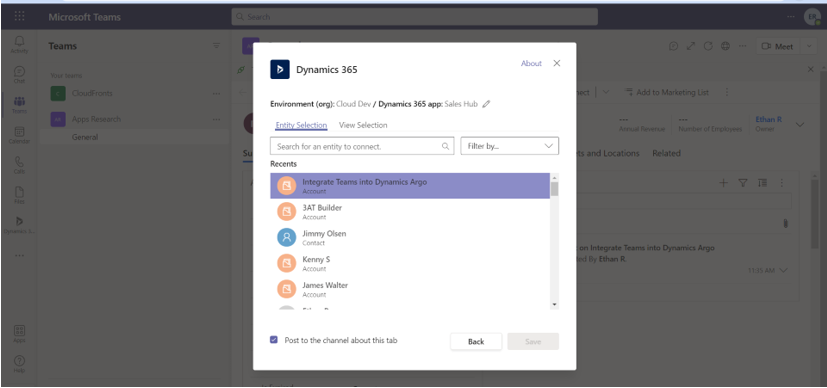Select Integrate Teams into Dynamics Argo account
This screenshot has width=827, height=388.
point(410,186)
